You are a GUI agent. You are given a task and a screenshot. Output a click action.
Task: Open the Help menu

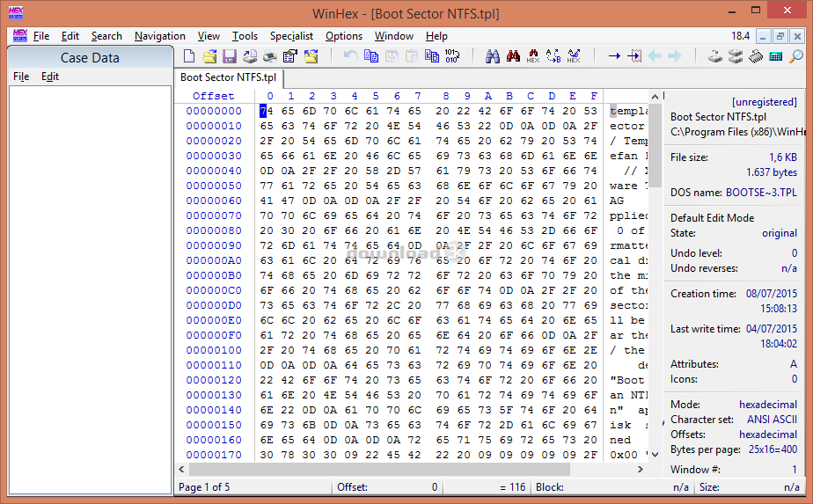point(436,36)
